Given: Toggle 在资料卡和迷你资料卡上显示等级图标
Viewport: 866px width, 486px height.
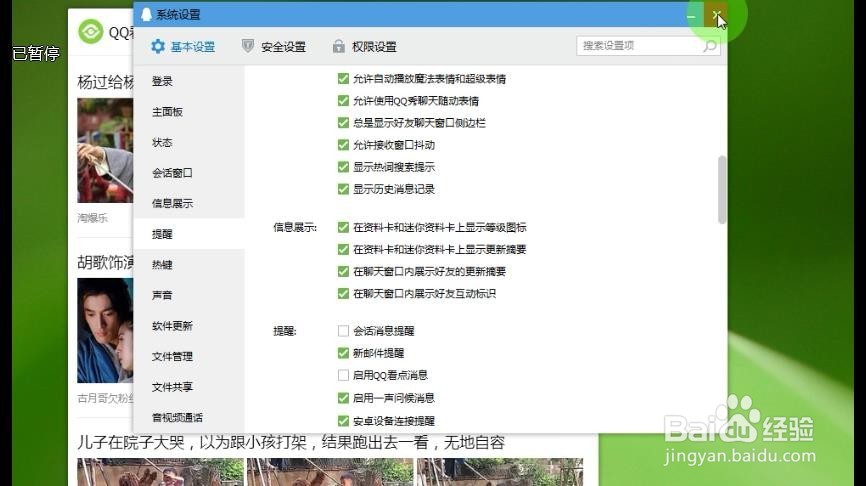Looking at the screenshot, I should pos(343,227).
